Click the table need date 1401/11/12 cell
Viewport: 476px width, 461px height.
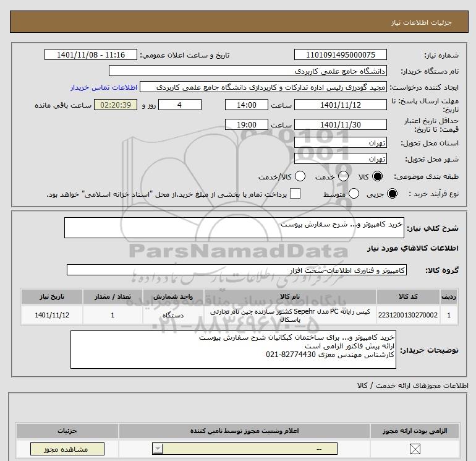[x=51, y=315]
